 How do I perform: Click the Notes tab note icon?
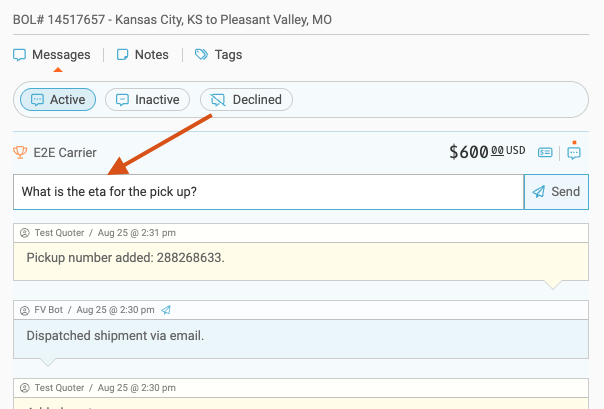tap(123, 55)
